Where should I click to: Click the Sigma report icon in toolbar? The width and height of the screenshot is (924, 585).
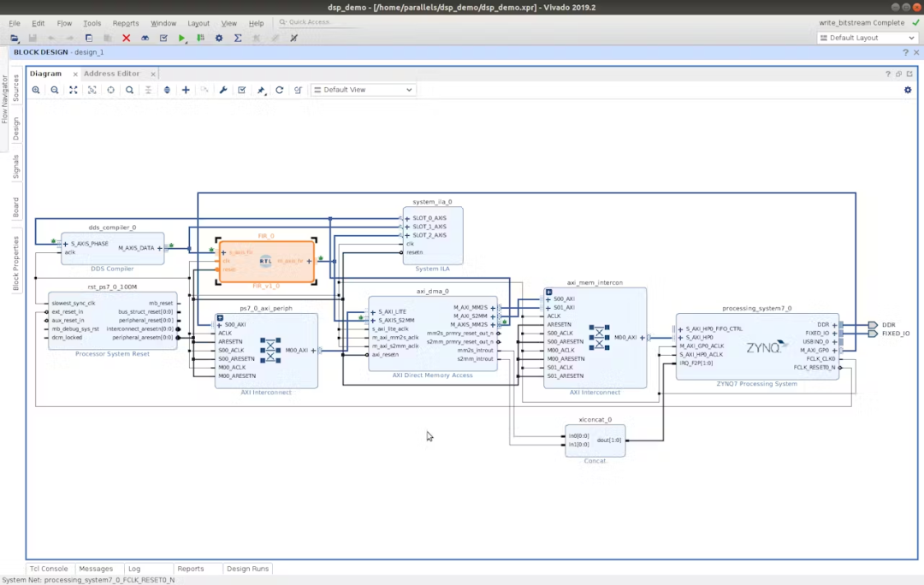pyautogui.click(x=238, y=38)
